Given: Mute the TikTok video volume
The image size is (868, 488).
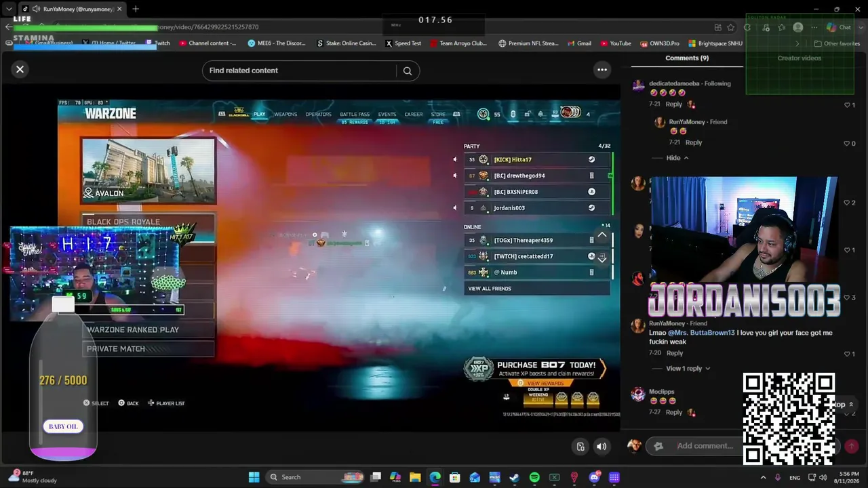Looking at the screenshot, I should pos(601,447).
